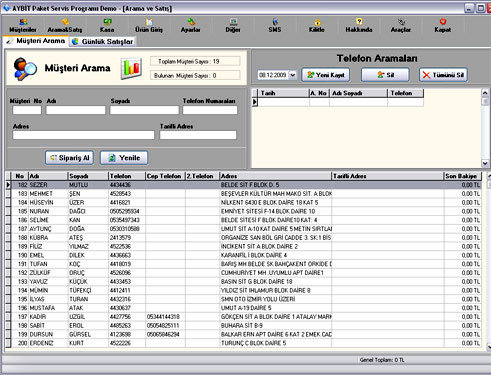This screenshot has width=491, height=375.
Task: Click the Adı Soyadı column header
Action: click(358, 93)
